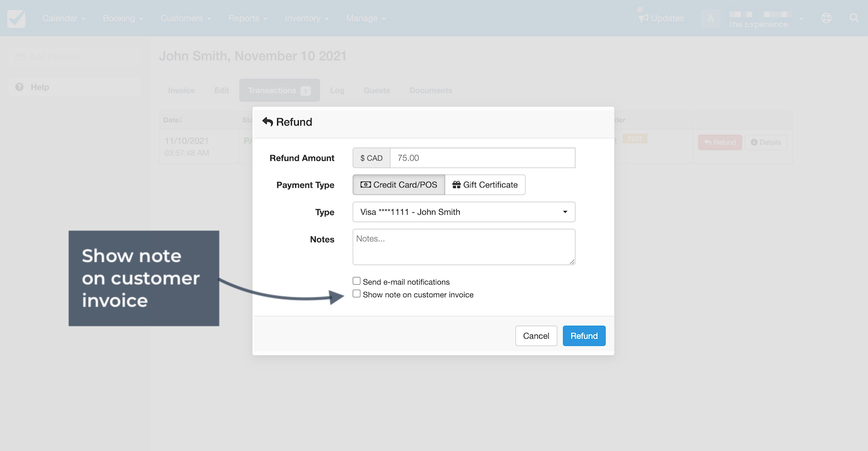This screenshot has height=451, width=868.
Task: Click the Refund Amount input field
Action: pyautogui.click(x=483, y=158)
